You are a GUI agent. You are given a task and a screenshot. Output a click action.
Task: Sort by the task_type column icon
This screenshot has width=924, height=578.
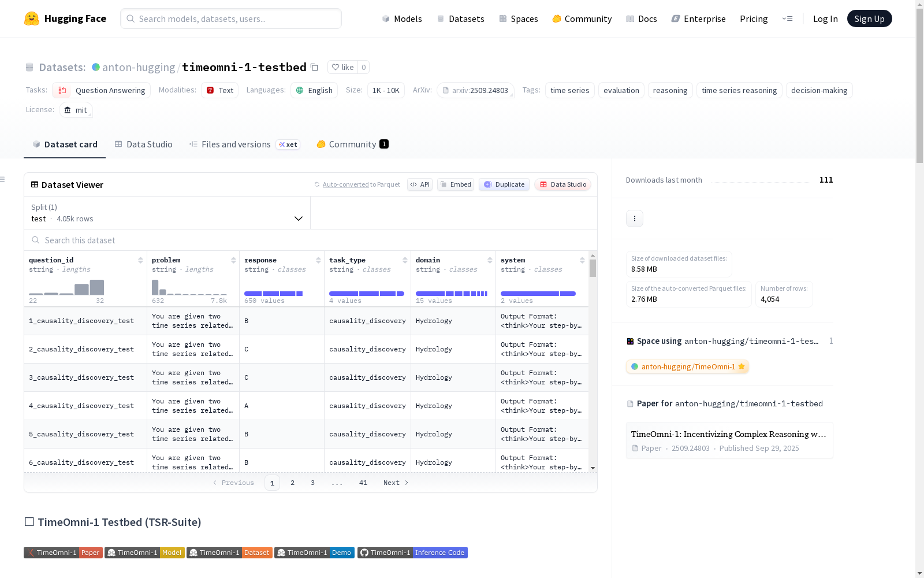coord(405,260)
